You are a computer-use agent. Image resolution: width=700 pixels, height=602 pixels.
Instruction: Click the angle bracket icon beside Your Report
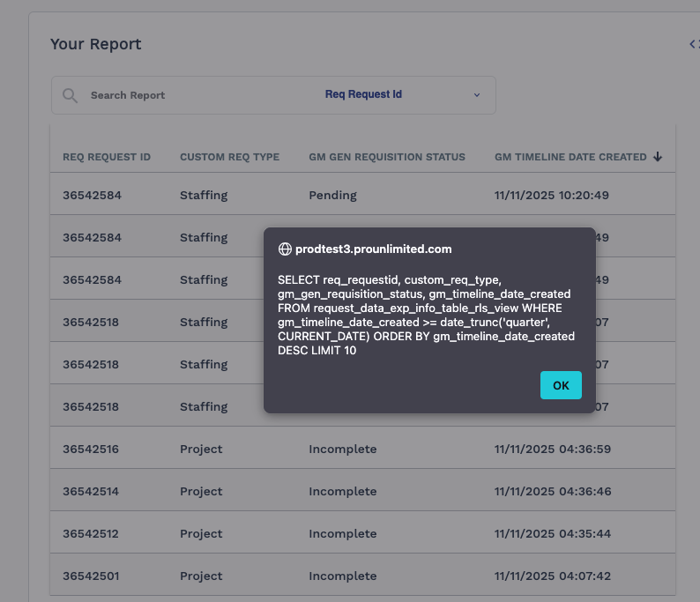point(694,44)
